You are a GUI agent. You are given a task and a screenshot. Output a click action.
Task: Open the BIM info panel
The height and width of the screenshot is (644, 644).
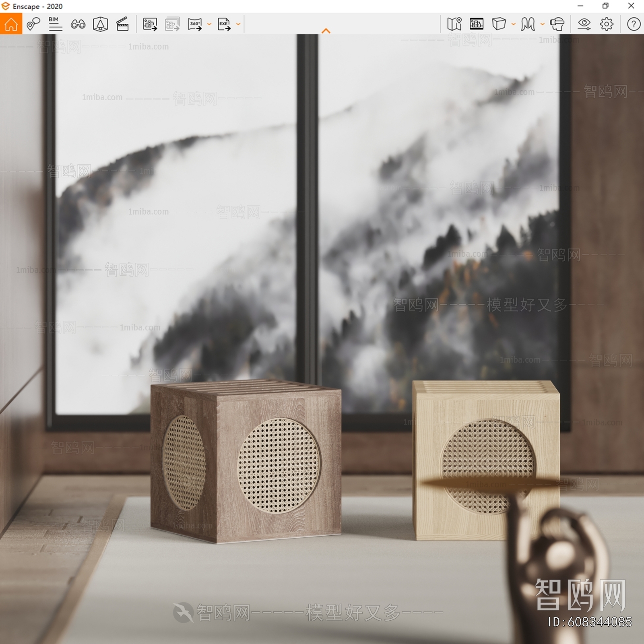point(55,24)
